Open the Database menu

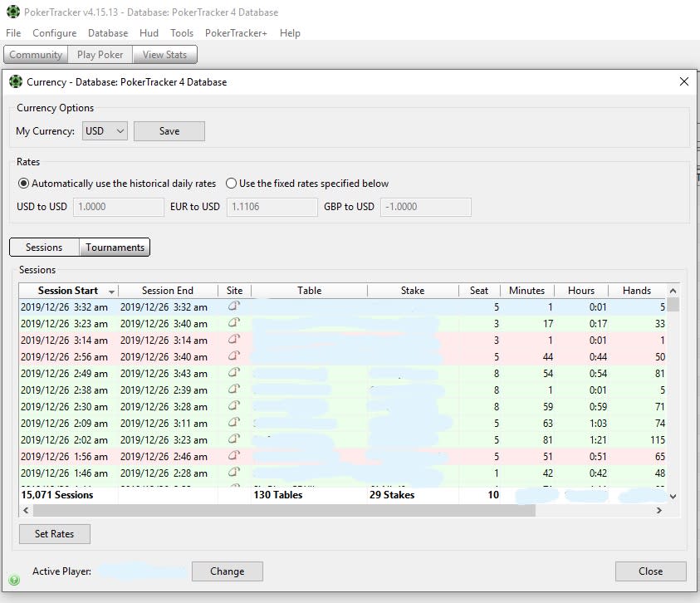(108, 33)
